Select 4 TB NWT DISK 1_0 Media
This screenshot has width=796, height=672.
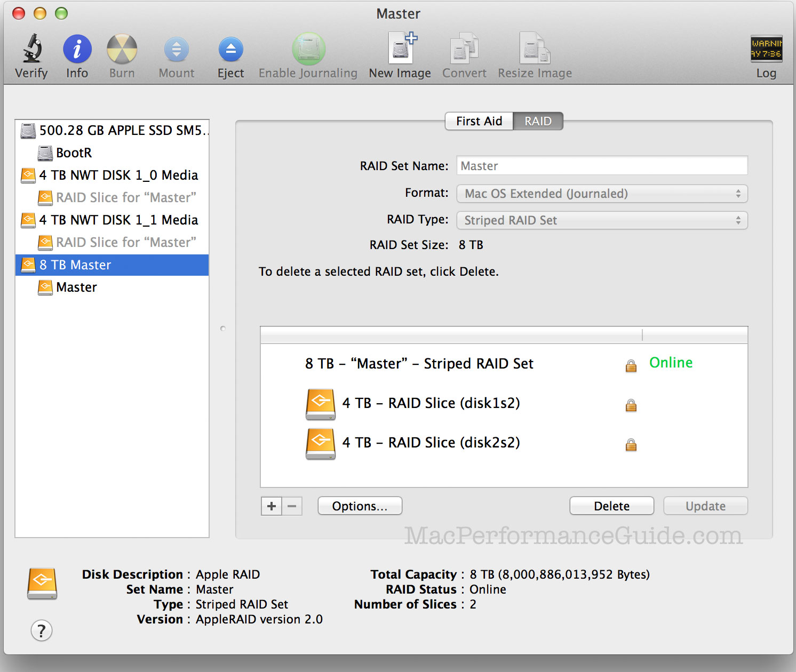pos(113,175)
